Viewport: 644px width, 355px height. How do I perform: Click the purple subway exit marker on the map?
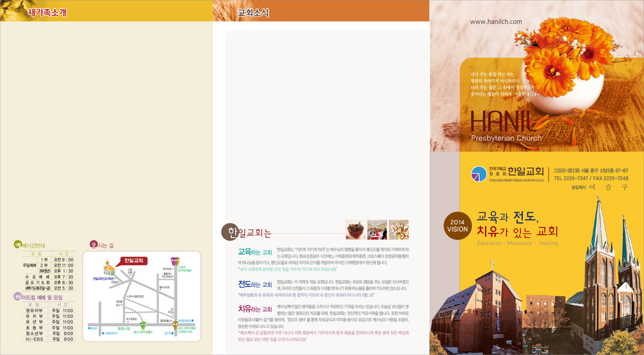(x=174, y=260)
